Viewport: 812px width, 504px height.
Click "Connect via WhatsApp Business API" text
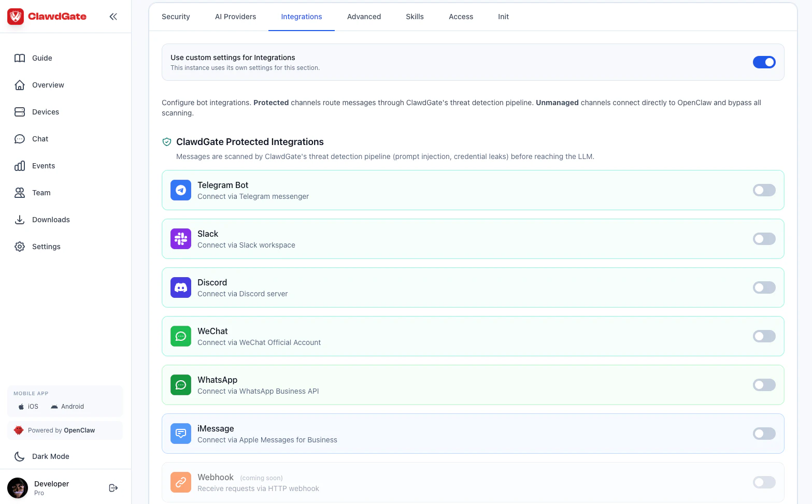[x=258, y=391]
